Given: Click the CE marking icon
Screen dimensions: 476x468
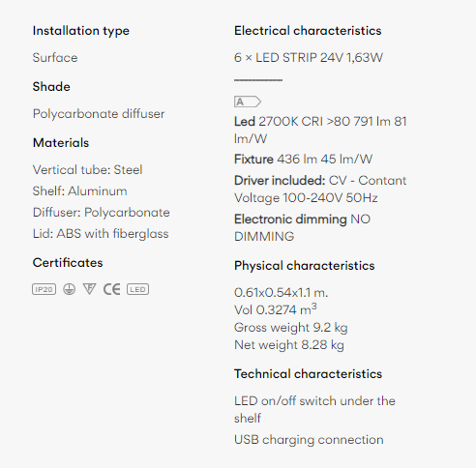Looking at the screenshot, I should pyautogui.click(x=111, y=289).
